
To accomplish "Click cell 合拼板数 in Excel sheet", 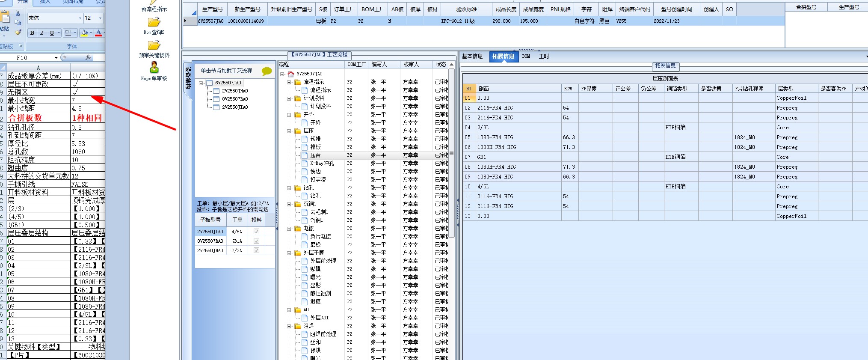I will (x=39, y=118).
